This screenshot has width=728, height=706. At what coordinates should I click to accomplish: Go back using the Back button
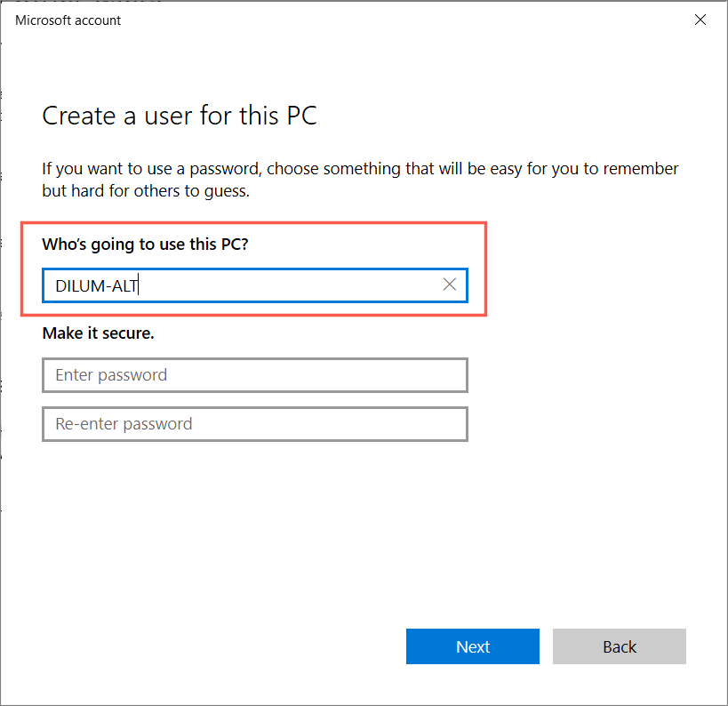point(619,646)
